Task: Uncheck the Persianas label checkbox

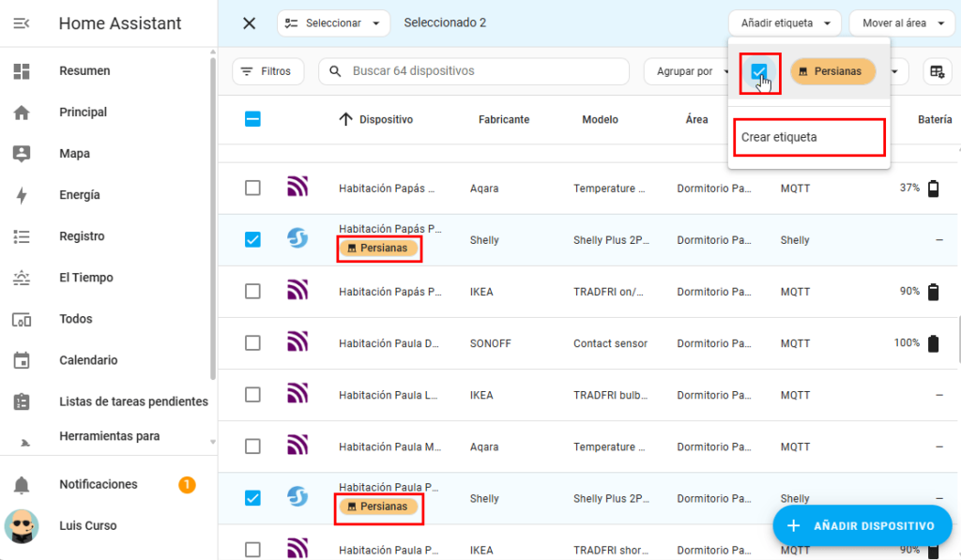Action: click(x=759, y=71)
